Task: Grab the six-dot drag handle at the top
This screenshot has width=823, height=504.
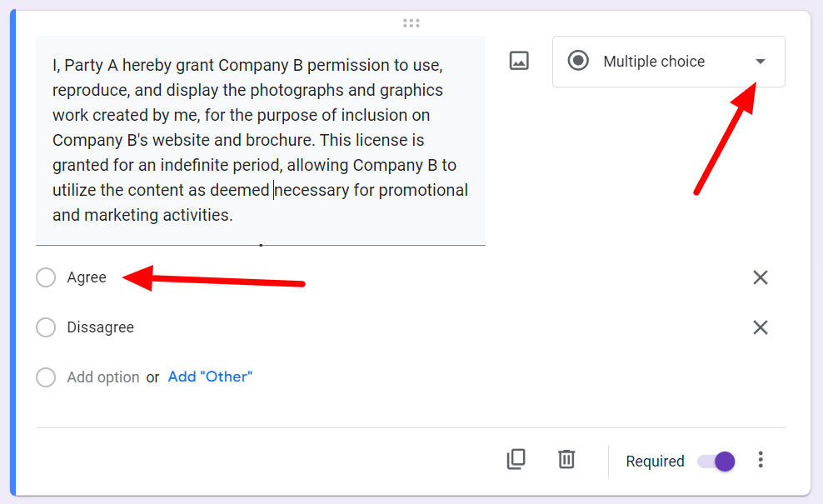Action: [x=411, y=23]
